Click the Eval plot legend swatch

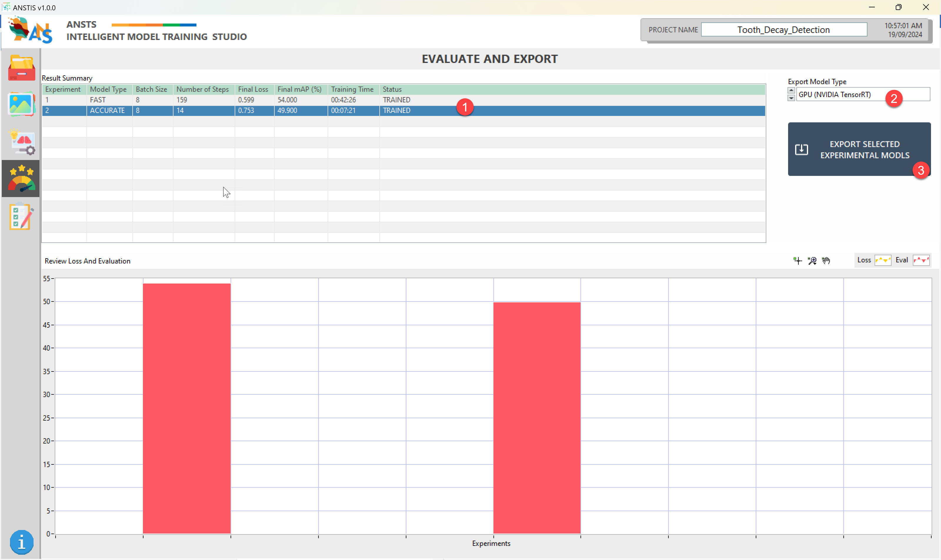(x=921, y=260)
